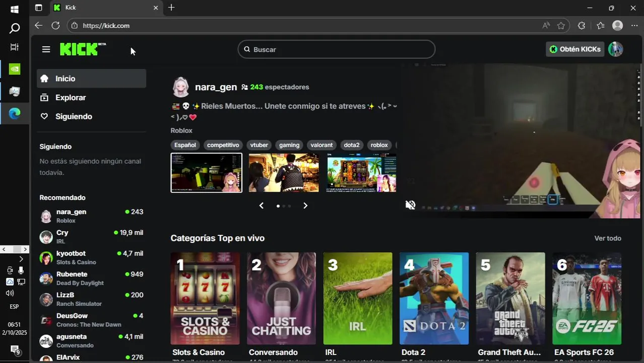Select the dota2 tag
Viewport: 644px width, 363px height.
point(352,145)
